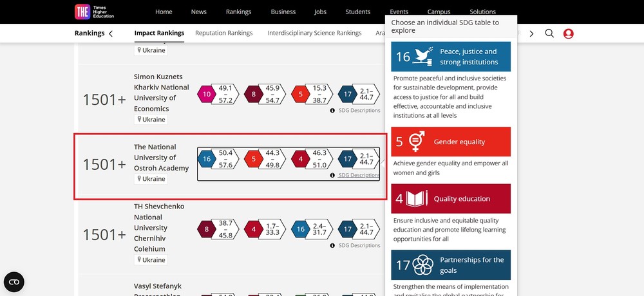Open the Jobs menu

tap(320, 12)
